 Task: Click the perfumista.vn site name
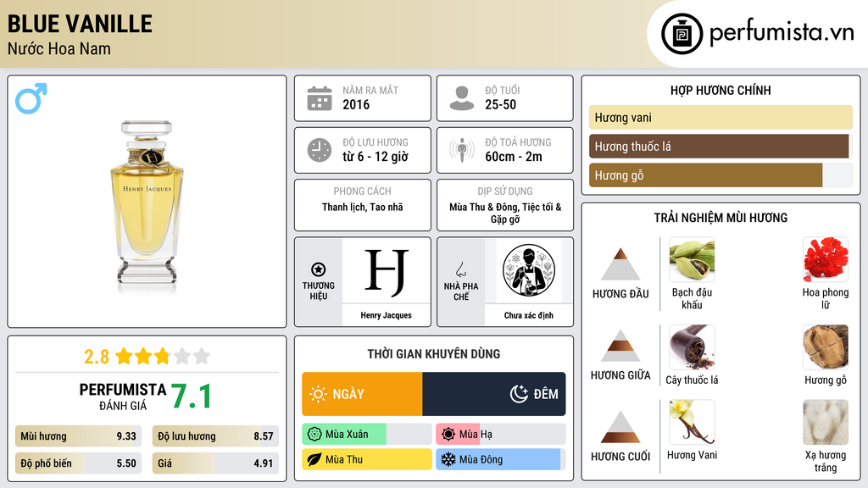point(782,33)
